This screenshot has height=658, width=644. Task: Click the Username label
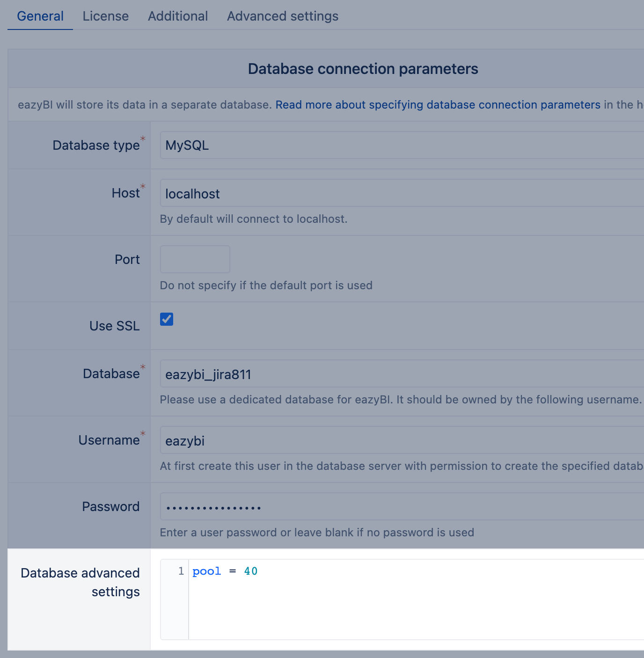(x=109, y=440)
